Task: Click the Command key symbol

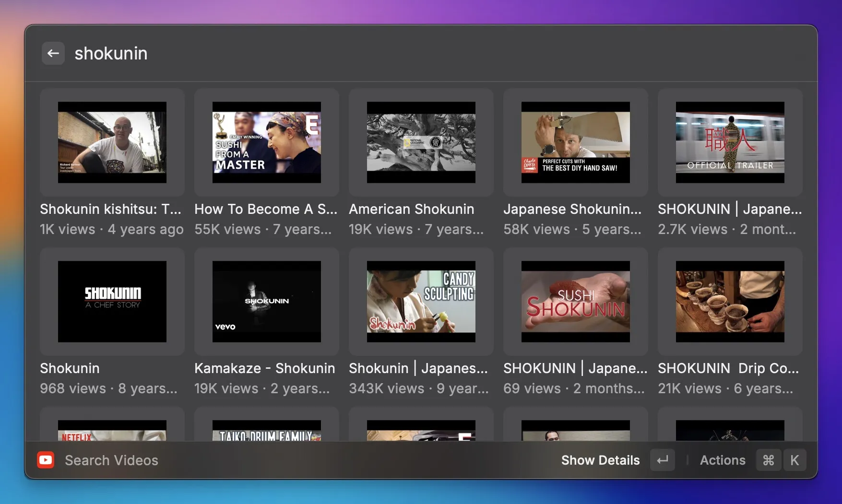Action: (x=768, y=460)
